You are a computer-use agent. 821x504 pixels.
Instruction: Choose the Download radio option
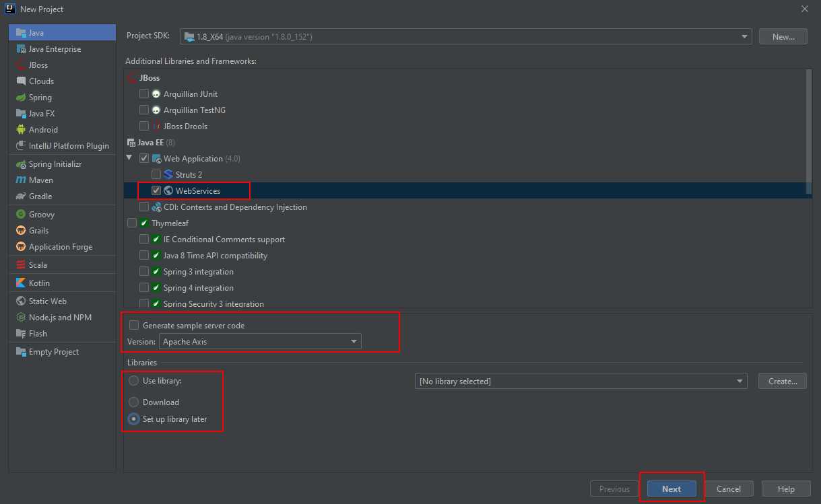tap(133, 402)
